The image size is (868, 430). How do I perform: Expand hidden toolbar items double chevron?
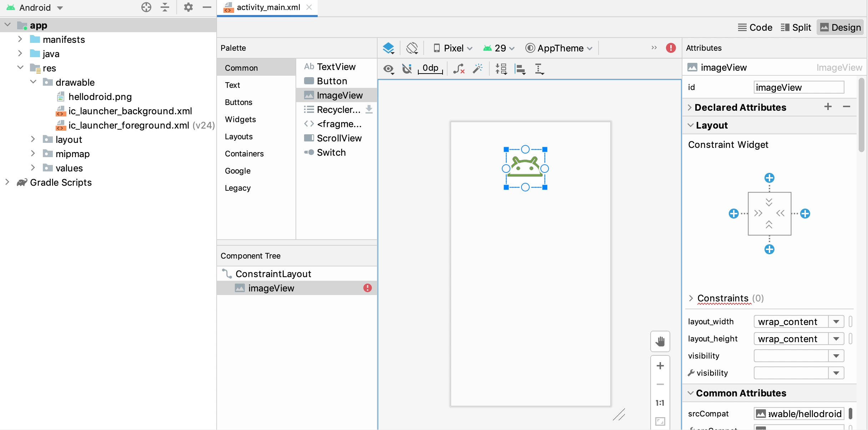coord(654,47)
